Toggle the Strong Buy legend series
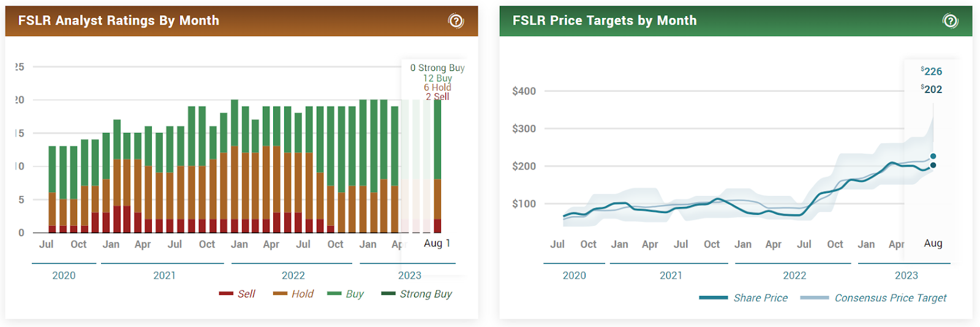This screenshot has height=327, width=980. coord(417,294)
